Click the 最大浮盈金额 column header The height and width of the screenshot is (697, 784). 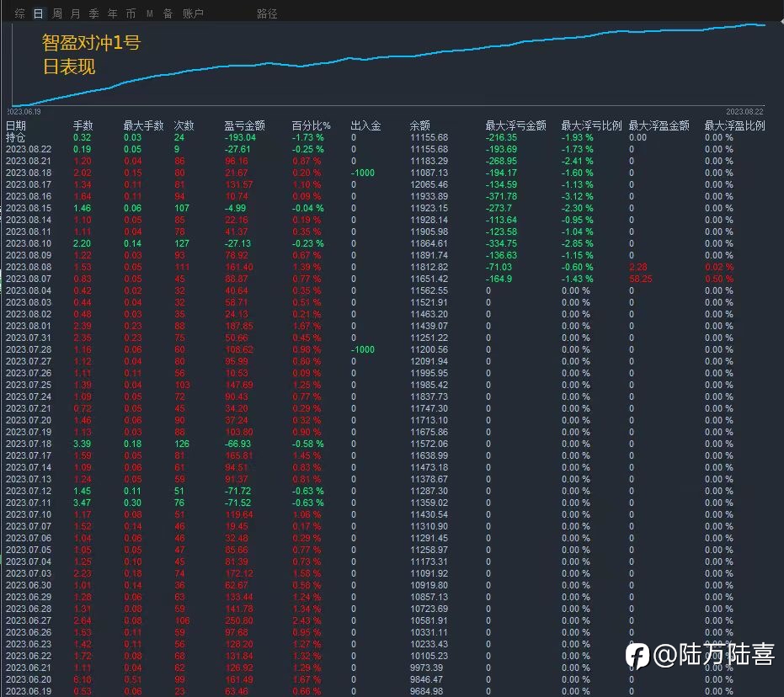point(659,125)
